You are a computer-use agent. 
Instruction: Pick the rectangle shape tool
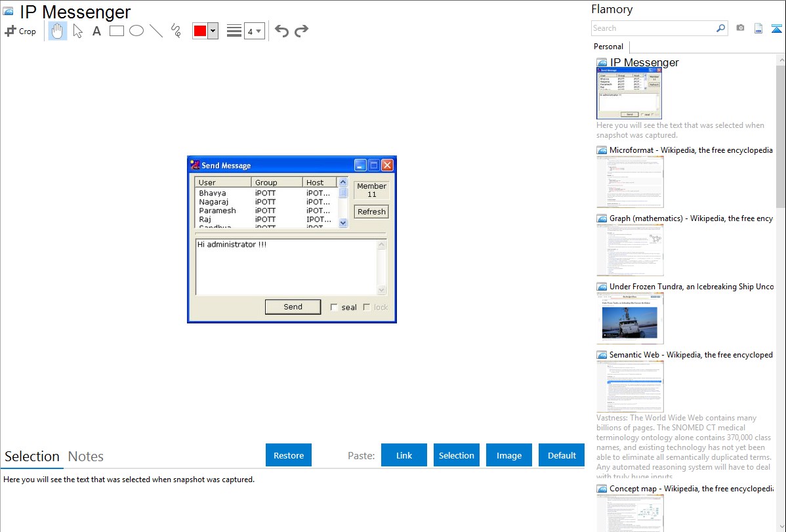(x=117, y=31)
